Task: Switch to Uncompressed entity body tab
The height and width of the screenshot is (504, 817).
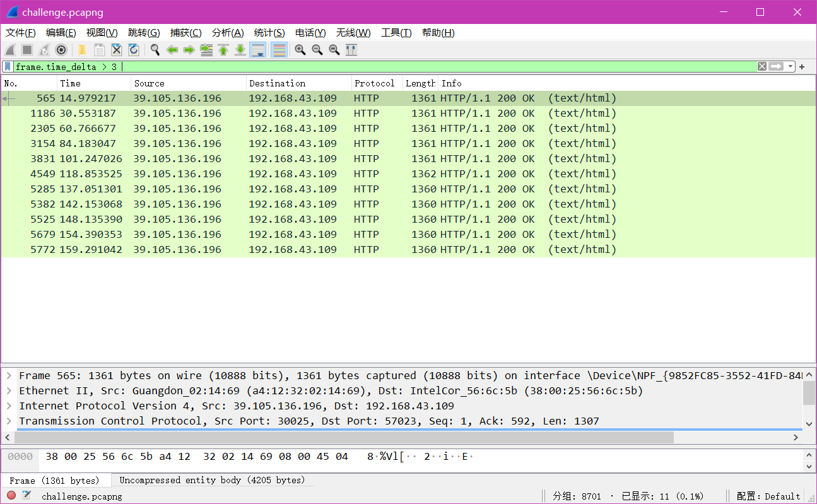Action: click(212, 480)
